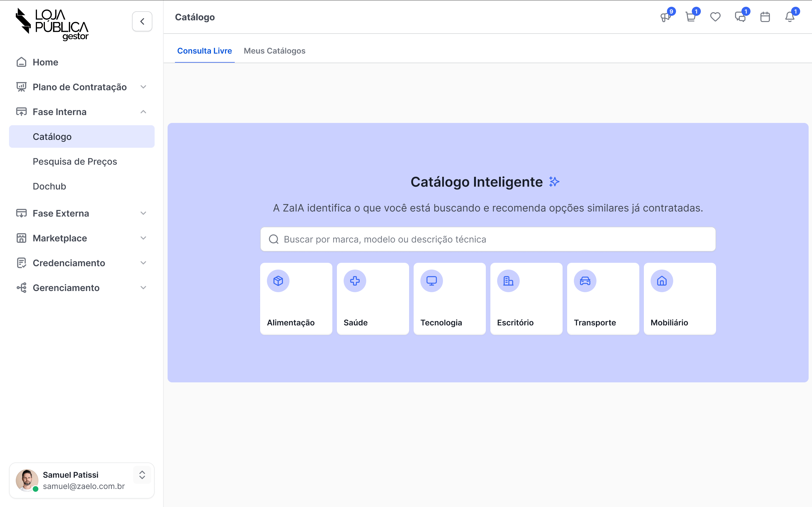Open user account switcher for Samuel Patissi
Screen dimensions: 812x507
coord(142,475)
